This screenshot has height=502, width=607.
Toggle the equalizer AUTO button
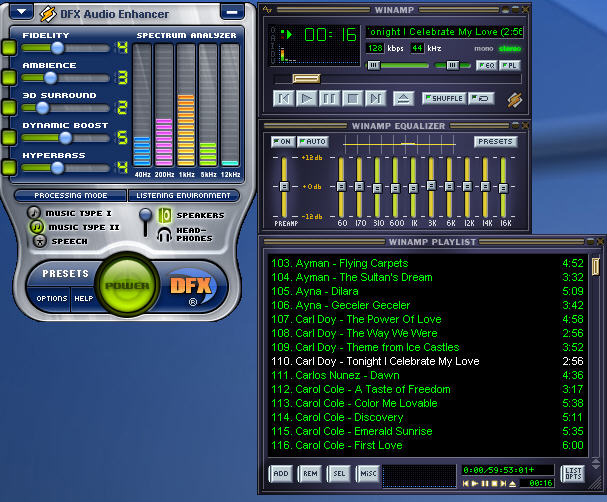coord(313,142)
